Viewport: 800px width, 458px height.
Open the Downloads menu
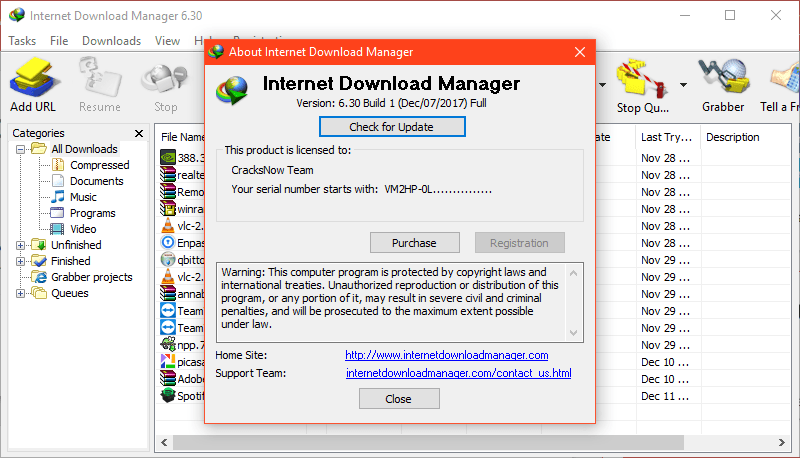point(111,41)
